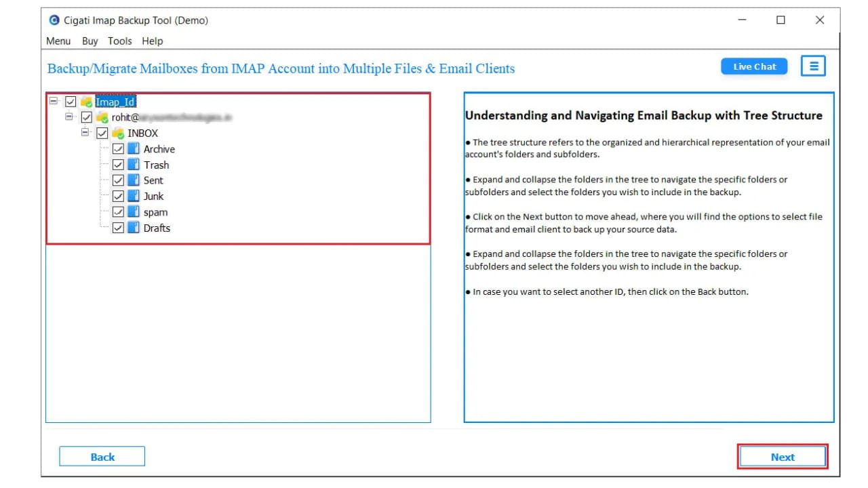Screen dimensions: 868x488
Task: Click the Junk folder icon
Action: 134,196
